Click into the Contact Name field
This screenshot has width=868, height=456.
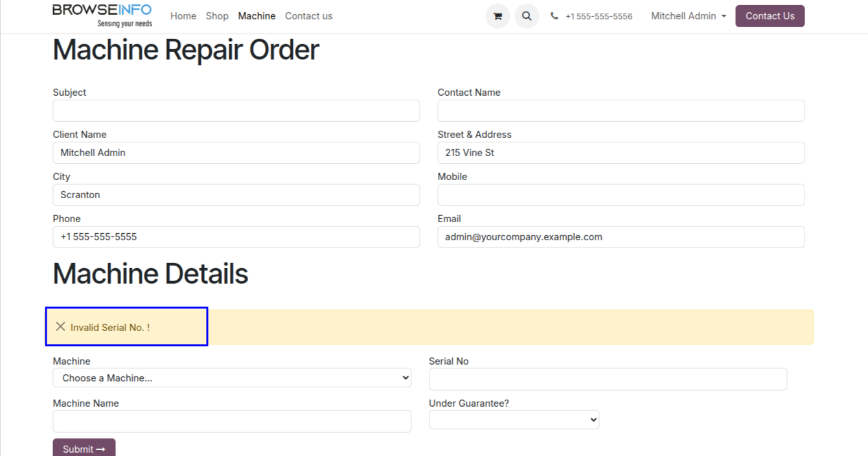coord(621,111)
